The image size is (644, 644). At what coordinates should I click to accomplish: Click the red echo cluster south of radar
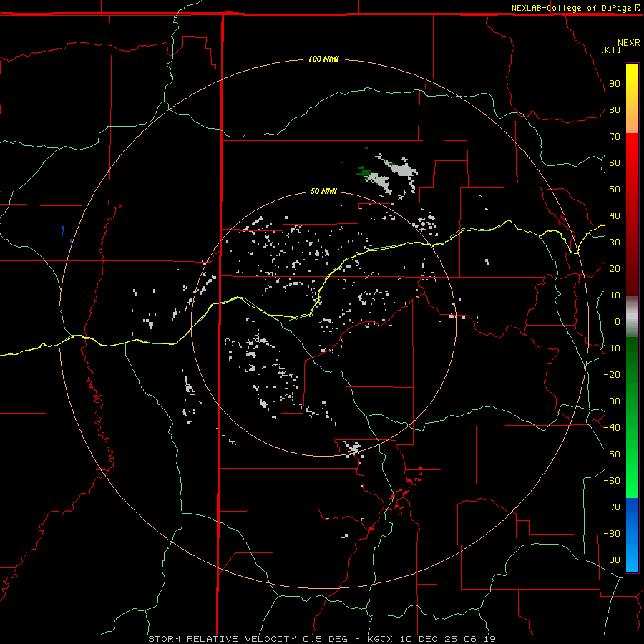pyautogui.click(x=404, y=491)
